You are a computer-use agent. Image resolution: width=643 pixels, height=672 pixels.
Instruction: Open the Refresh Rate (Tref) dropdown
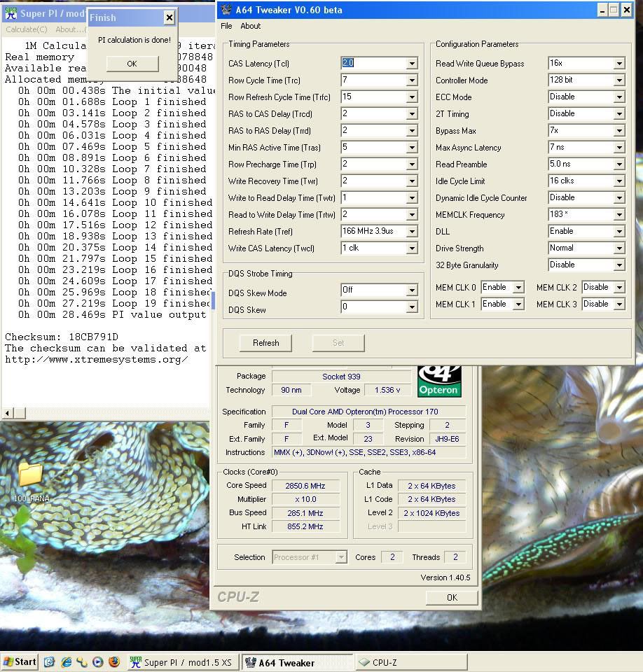coord(413,232)
